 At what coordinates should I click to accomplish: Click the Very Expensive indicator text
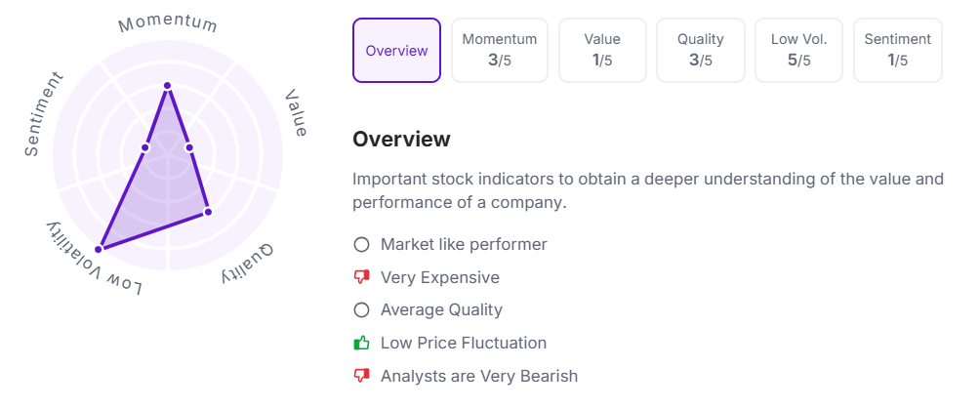point(440,277)
